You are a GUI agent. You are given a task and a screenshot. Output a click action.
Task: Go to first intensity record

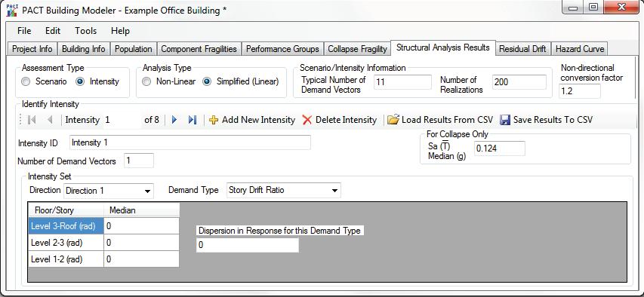[32, 120]
